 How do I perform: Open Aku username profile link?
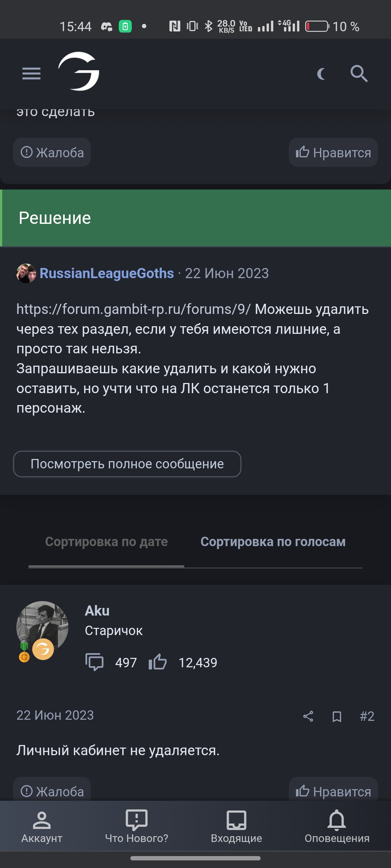tap(97, 611)
